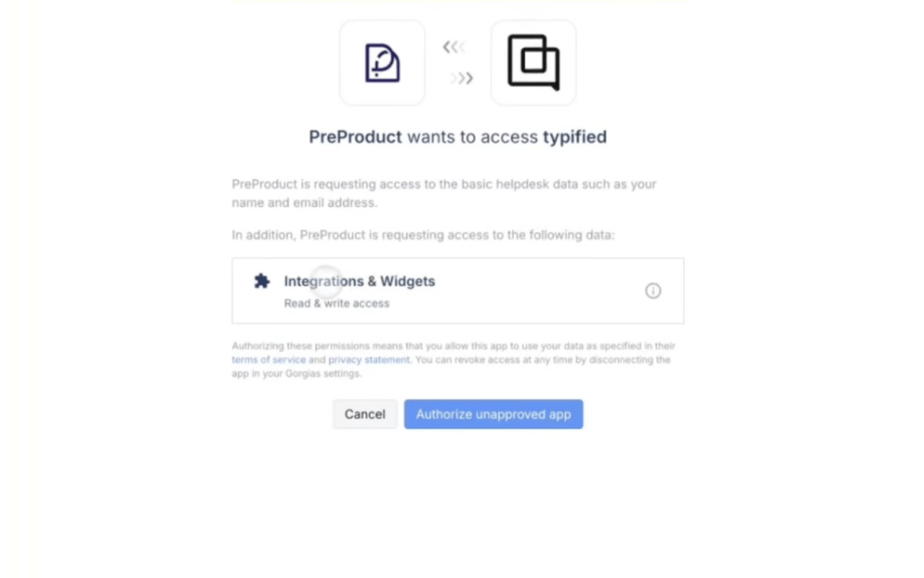
Task: Select the PreProduct document logo inside its card
Action: [382, 62]
